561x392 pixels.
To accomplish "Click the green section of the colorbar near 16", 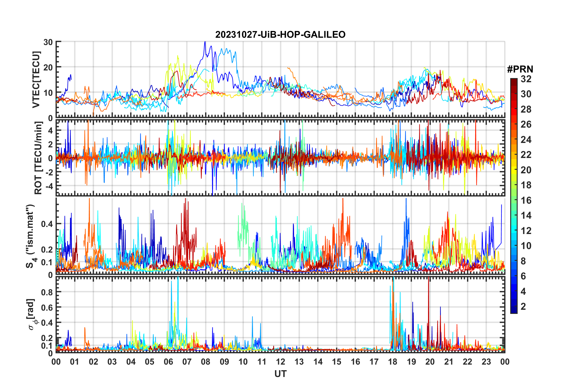I will click(x=514, y=200).
